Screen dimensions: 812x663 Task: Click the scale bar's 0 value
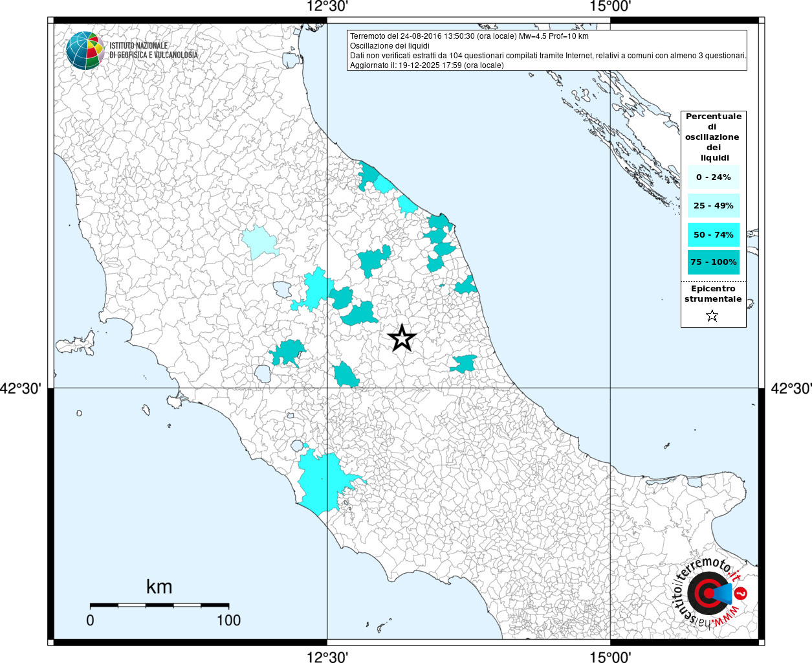(x=90, y=620)
